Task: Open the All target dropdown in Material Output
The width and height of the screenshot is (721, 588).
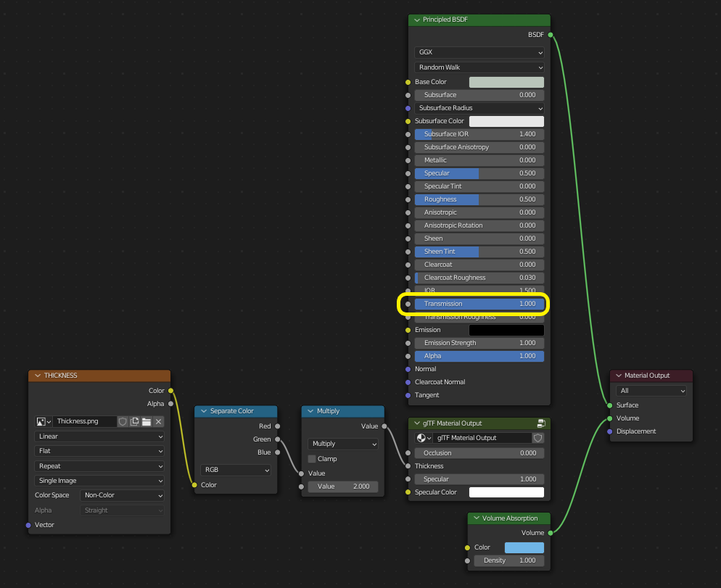Action: (x=651, y=391)
